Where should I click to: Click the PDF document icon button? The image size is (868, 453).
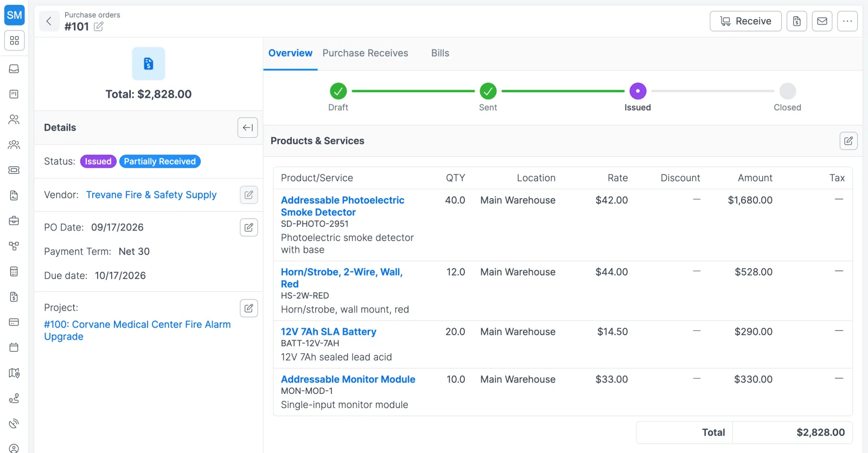[x=797, y=21]
